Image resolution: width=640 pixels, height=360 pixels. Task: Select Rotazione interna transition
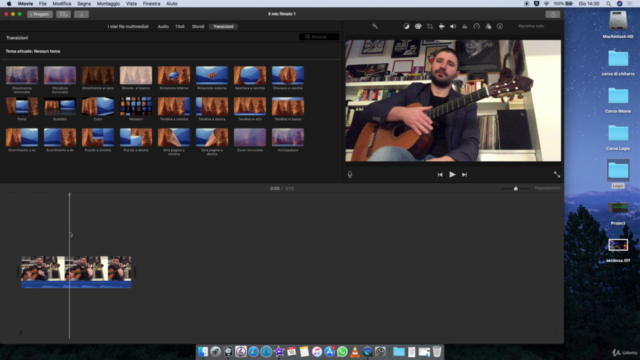click(x=174, y=76)
